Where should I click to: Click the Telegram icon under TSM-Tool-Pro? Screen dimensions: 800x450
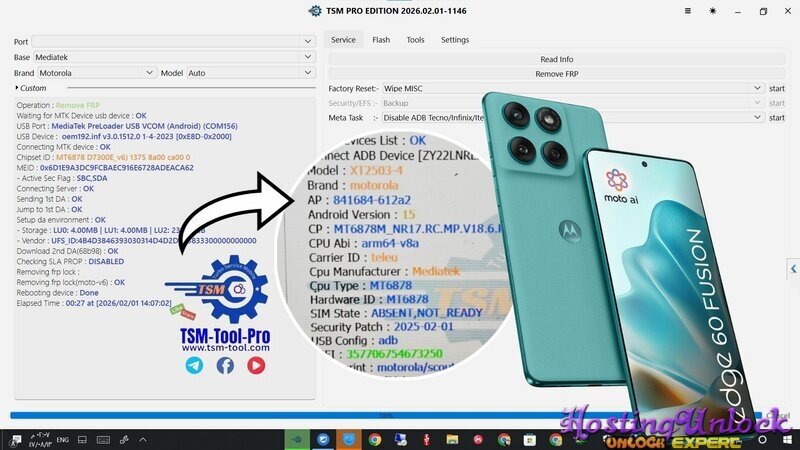[x=193, y=366]
